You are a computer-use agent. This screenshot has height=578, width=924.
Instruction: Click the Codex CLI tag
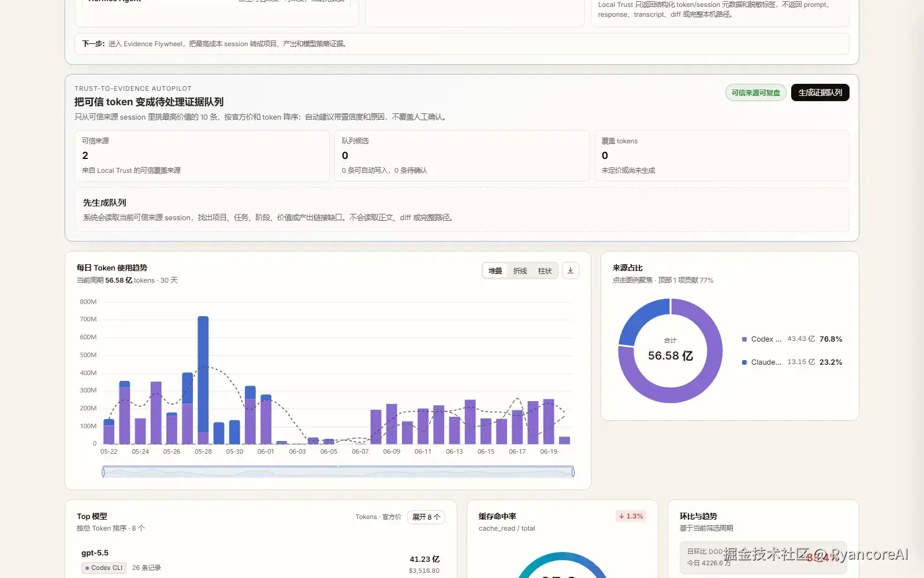tap(104, 568)
